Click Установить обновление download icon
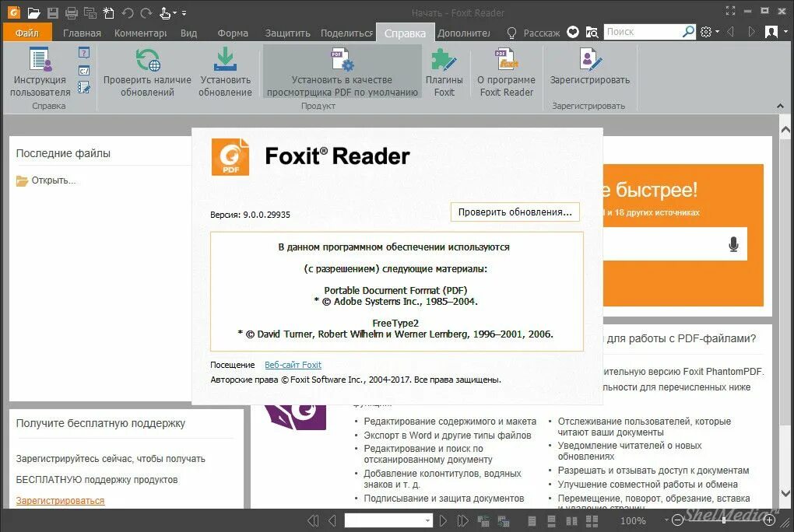794x532 pixels. (225, 72)
